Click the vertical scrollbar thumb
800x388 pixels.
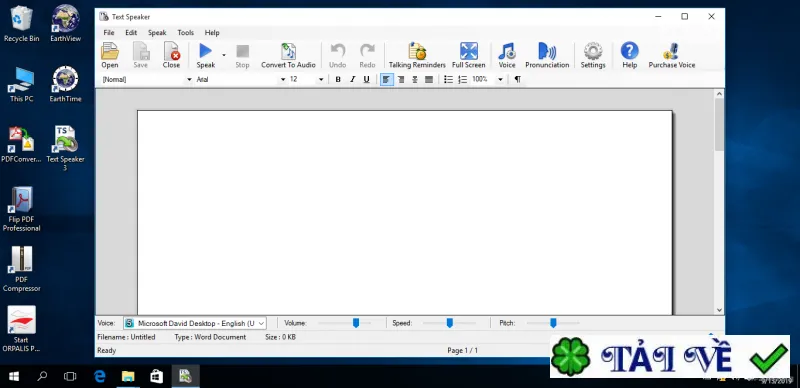click(719, 125)
